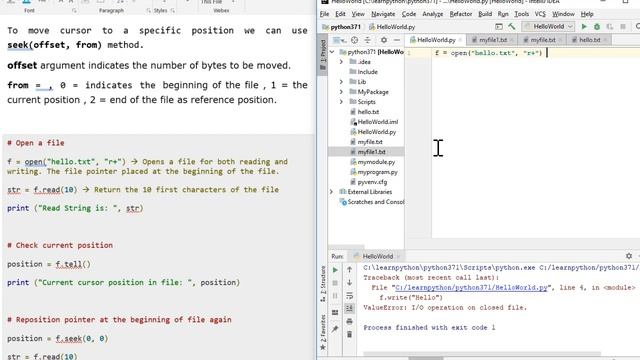640x360 pixels.
Task: Pin the Run tab
Action: point(335,329)
